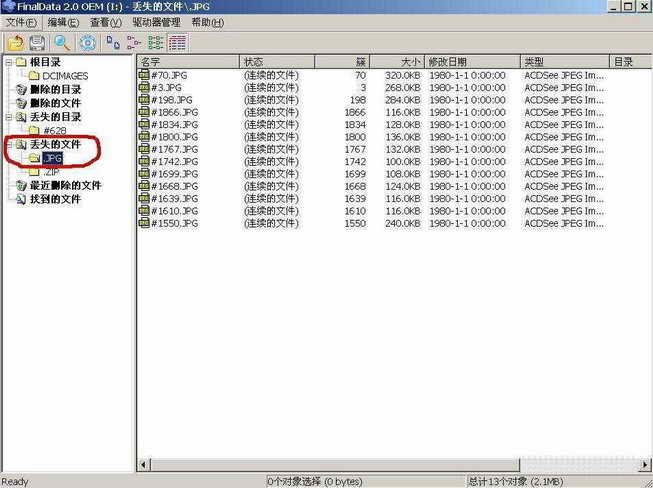Switch to list view mode
The width and height of the screenshot is (653, 488).
click(156, 43)
